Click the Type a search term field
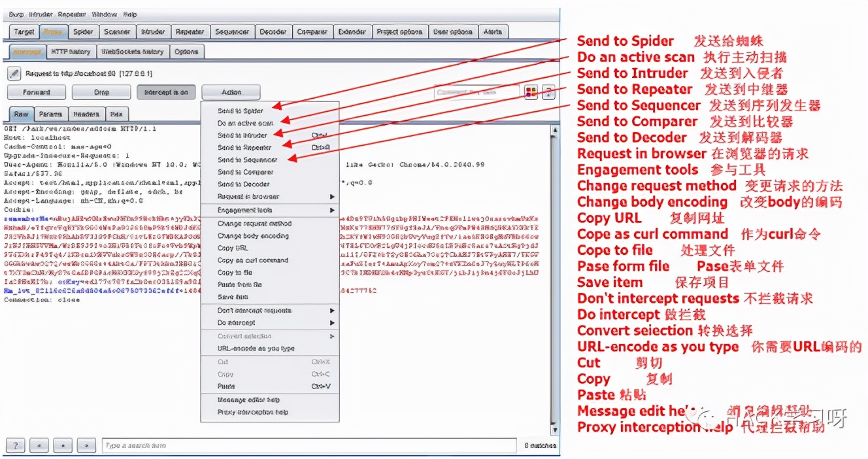 tap(310, 446)
